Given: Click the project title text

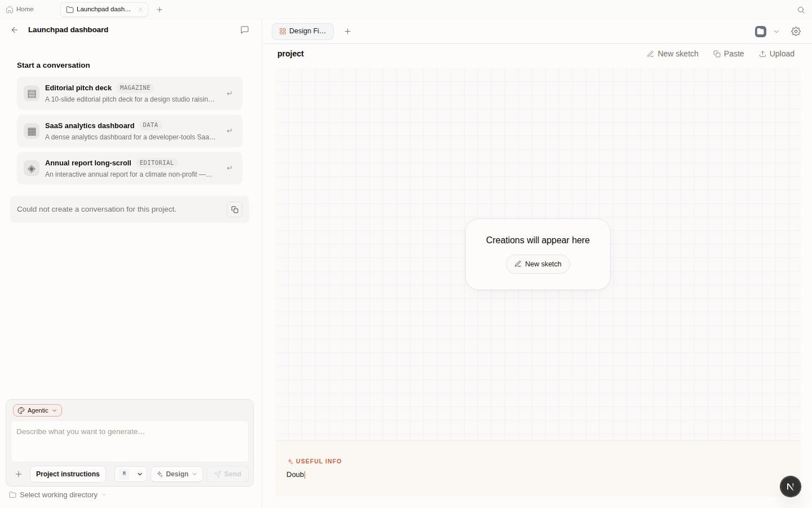Looking at the screenshot, I should tap(290, 54).
